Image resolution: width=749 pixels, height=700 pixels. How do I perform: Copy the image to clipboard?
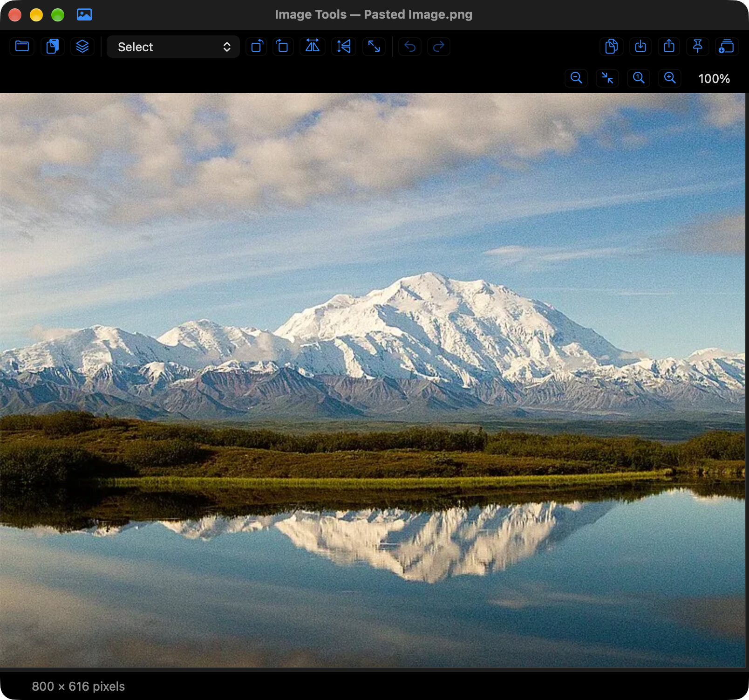pyautogui.click(x=612, y=47)
